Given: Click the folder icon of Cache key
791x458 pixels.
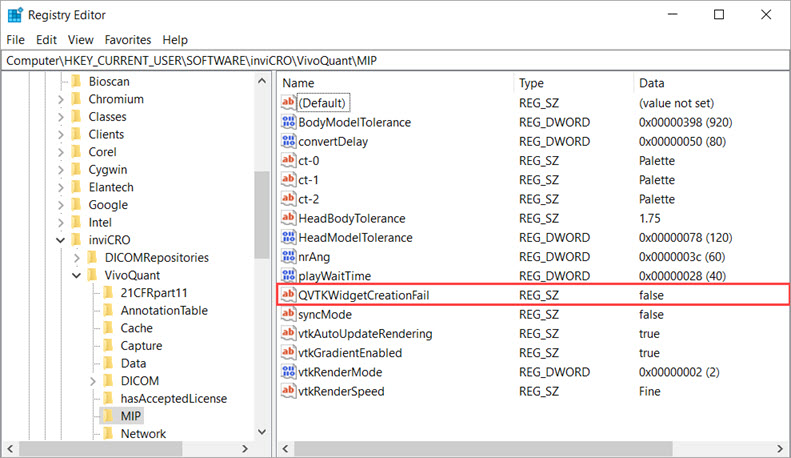Looking at the screenshot, I should pos(108,328).
